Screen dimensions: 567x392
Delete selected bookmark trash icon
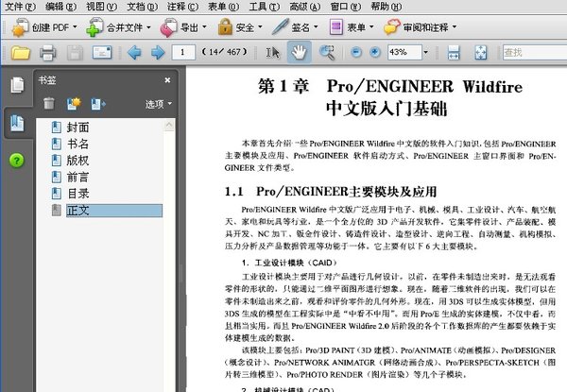49,104
